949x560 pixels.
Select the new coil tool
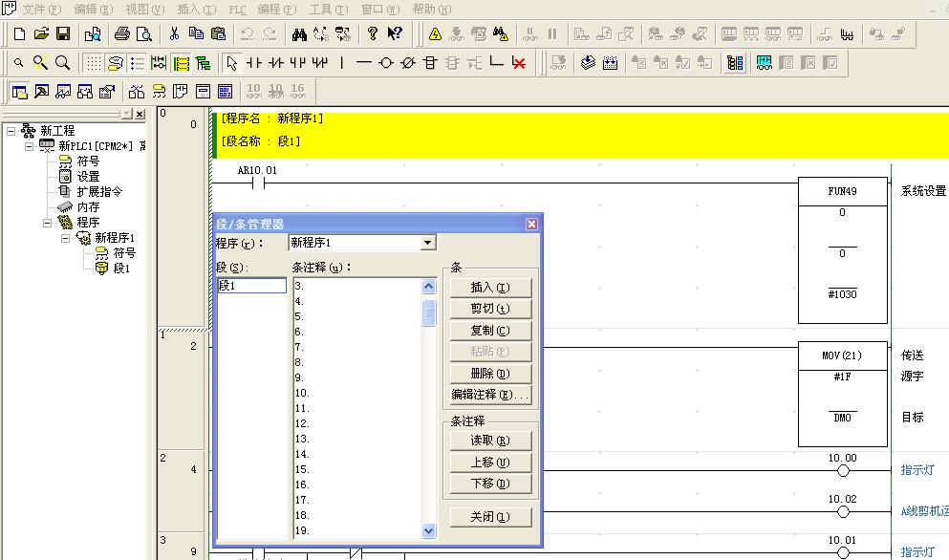click(386, 63)
